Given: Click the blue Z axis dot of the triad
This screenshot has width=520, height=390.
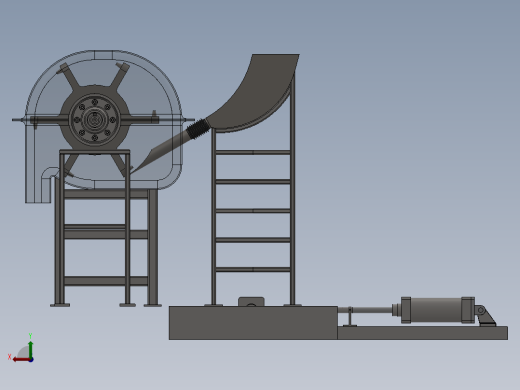Looking at the screenshot, I should click(31, 360).
